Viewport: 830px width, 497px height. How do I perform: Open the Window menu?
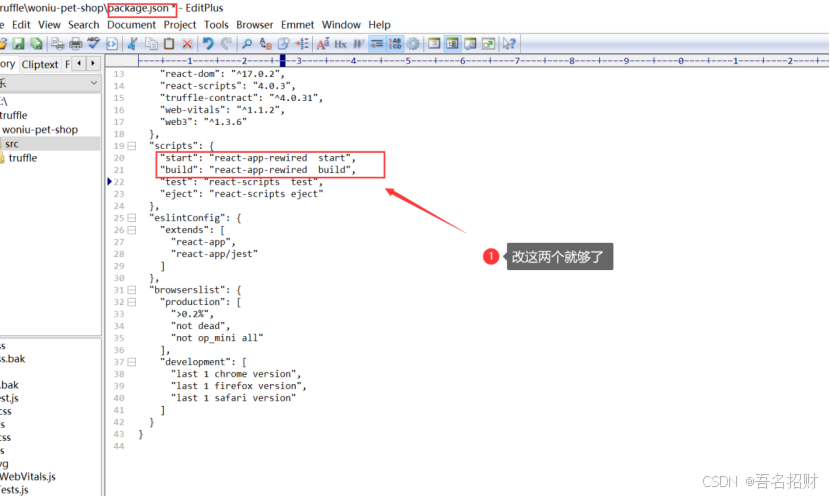[x=341, y=25]
